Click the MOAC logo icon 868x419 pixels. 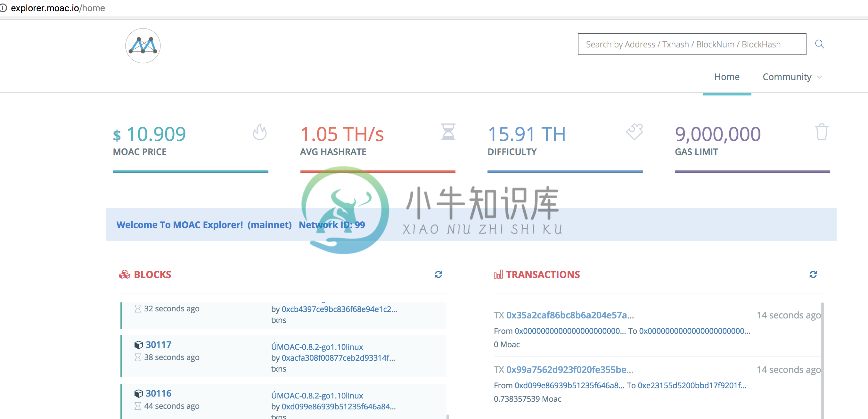pyautogui.click(x=143, y=45)
